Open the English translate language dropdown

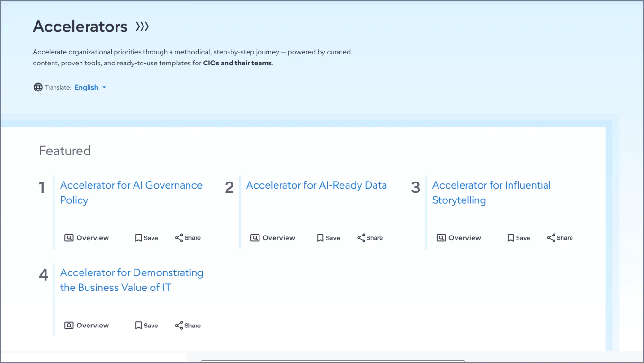(90, 87)
